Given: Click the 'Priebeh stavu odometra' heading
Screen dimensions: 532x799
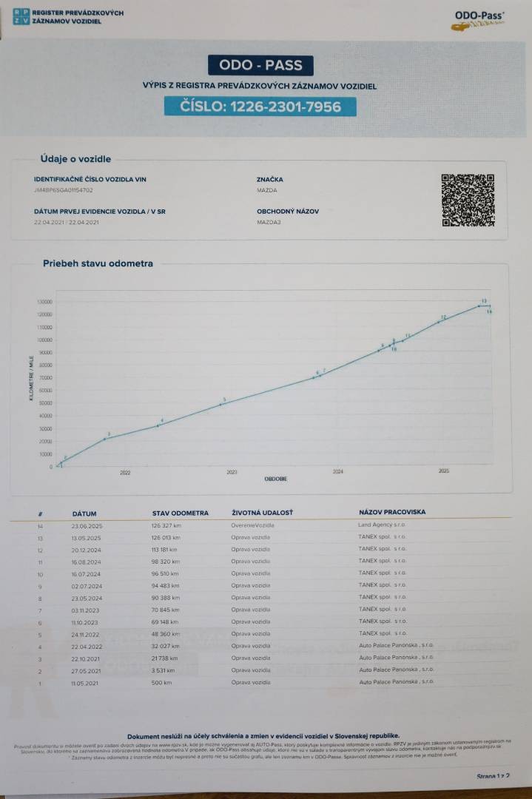Looking at the screenshot, I should (98, 263).
